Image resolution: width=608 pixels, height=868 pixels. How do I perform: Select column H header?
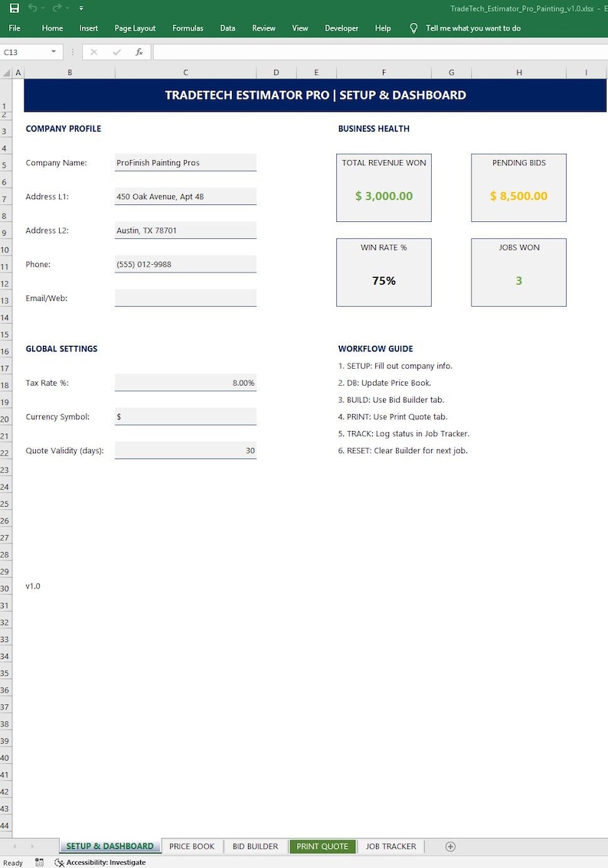point(519,73)
